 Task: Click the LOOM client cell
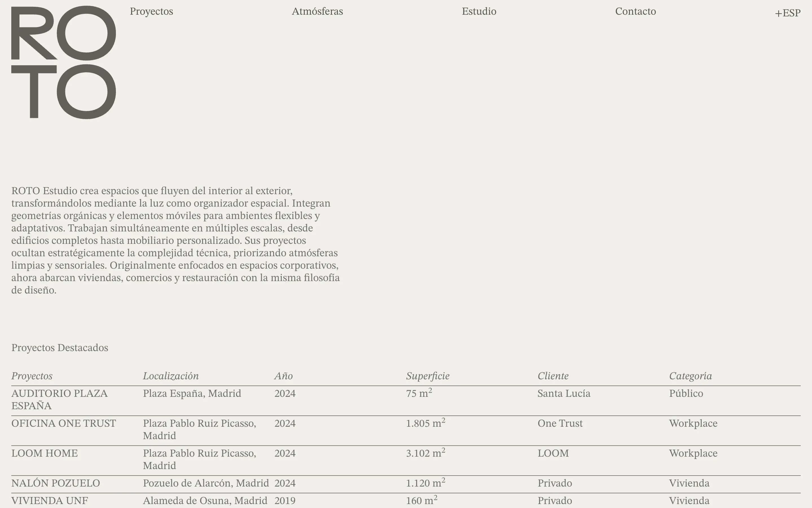553,453
